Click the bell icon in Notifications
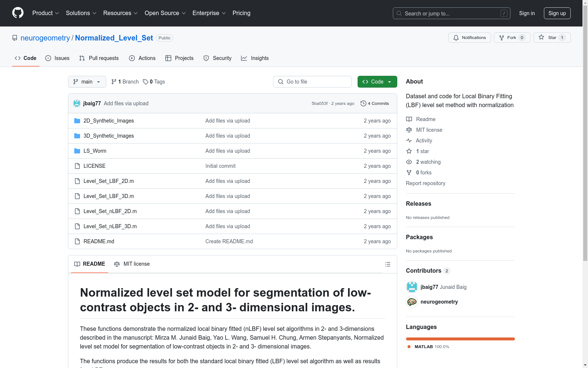This screenshot has height=368, width=588. 456,38
